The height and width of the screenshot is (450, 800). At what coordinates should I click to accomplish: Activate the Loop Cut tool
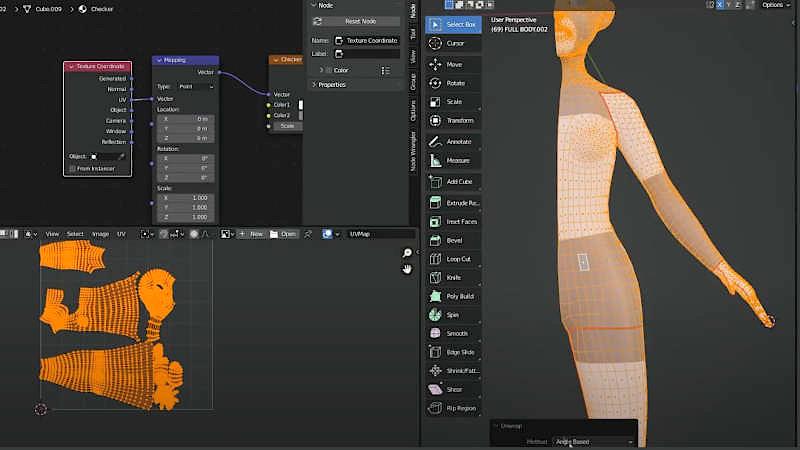click(453, 259)
